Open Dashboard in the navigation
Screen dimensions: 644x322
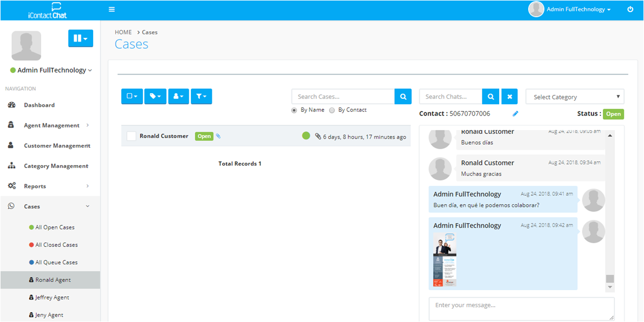point(39,105)
